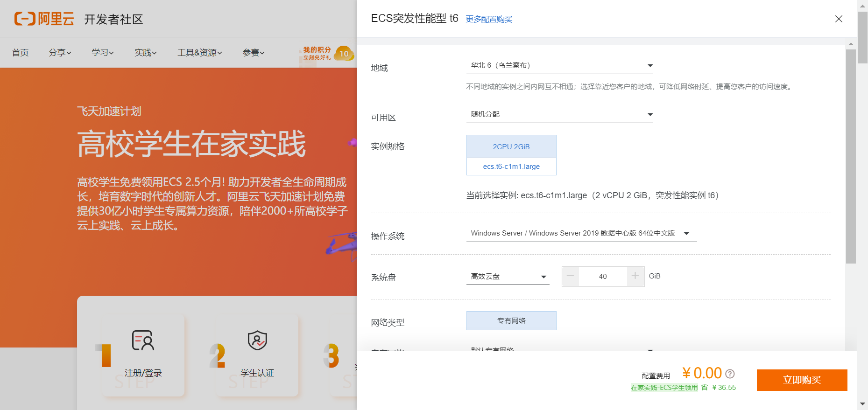The image size is (868, 410).
Task: Select the ecs.t6-c1m1.large instance type
Action: tap(511, 167)
